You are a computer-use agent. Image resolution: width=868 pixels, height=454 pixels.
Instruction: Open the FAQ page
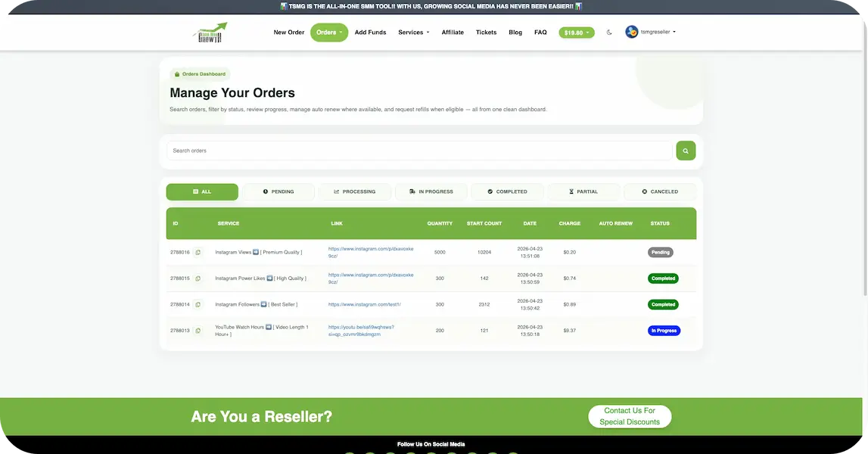click(540, 32)
